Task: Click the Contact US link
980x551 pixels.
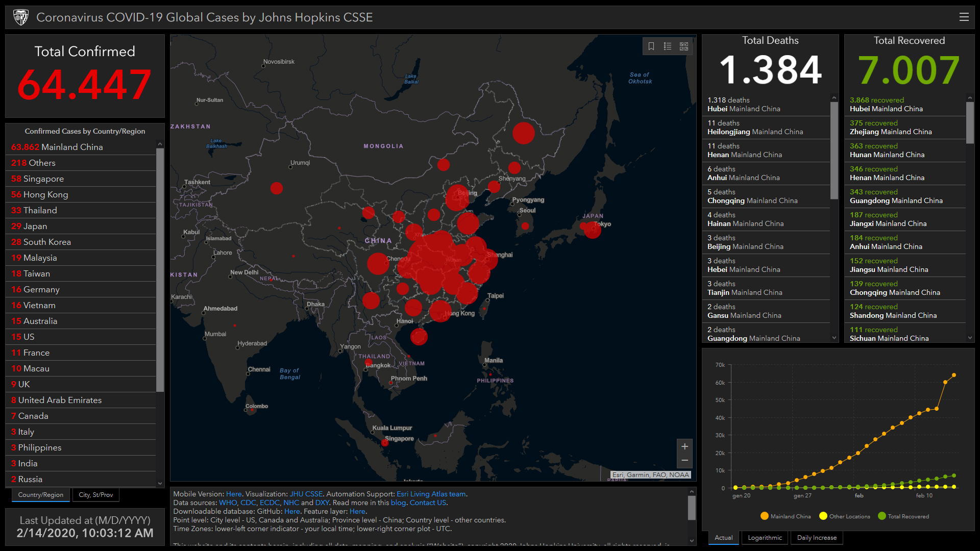Action: click(x=428, y=503)
